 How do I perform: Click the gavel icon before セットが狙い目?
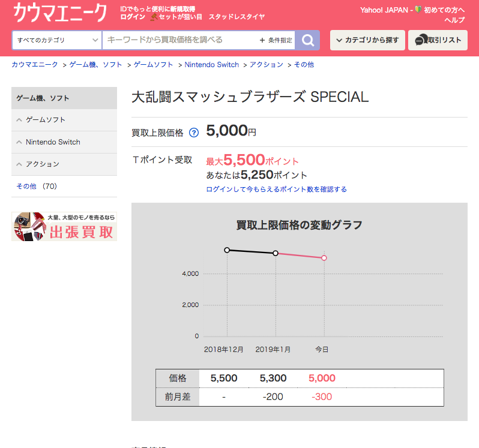tap(154, 17)
